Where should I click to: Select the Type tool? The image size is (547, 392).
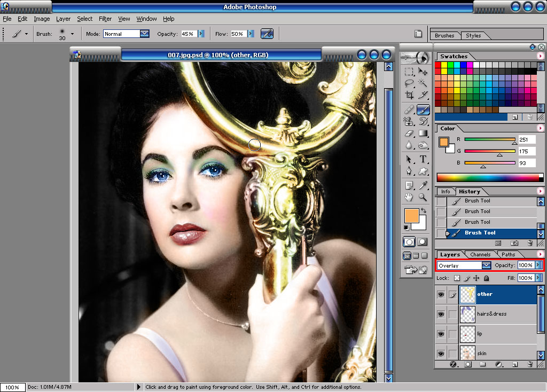point(423,159)
